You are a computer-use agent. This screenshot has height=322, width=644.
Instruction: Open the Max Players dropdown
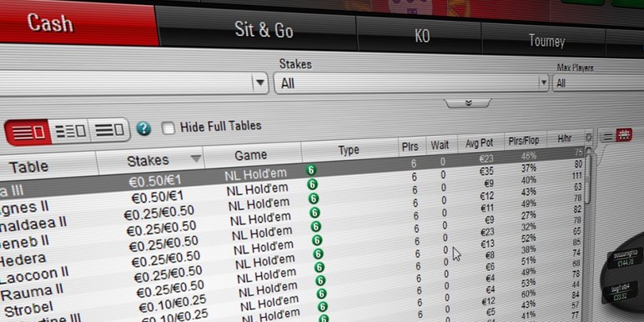(x=598, y=83)
